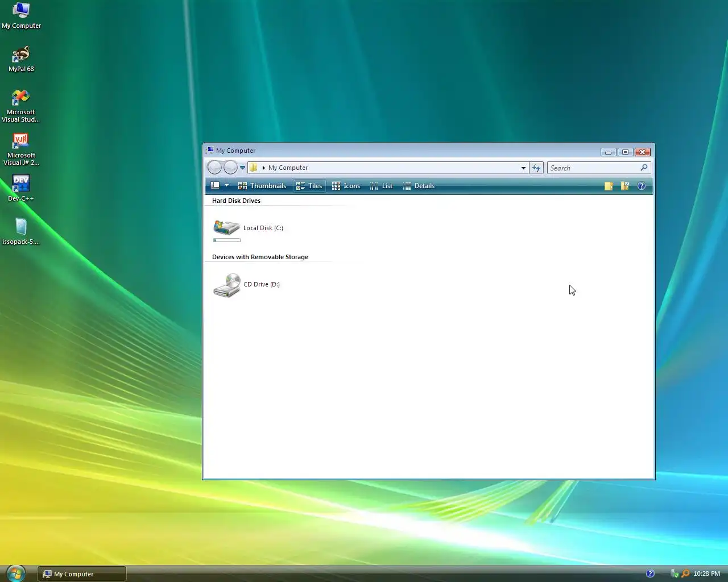
Task: Click the layout pane icon in toolbar
Action: tap(215, 185)
